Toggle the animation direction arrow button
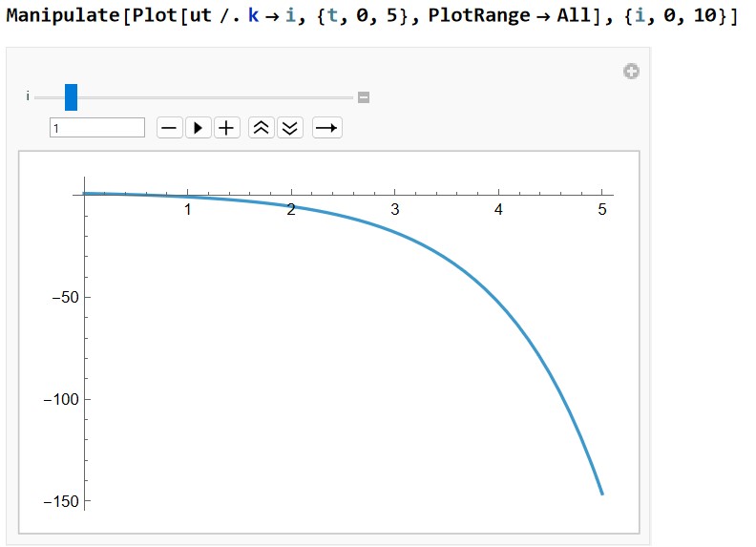This screenshot has width=756, height=547. pyautogui.click(x=326, y=128)
